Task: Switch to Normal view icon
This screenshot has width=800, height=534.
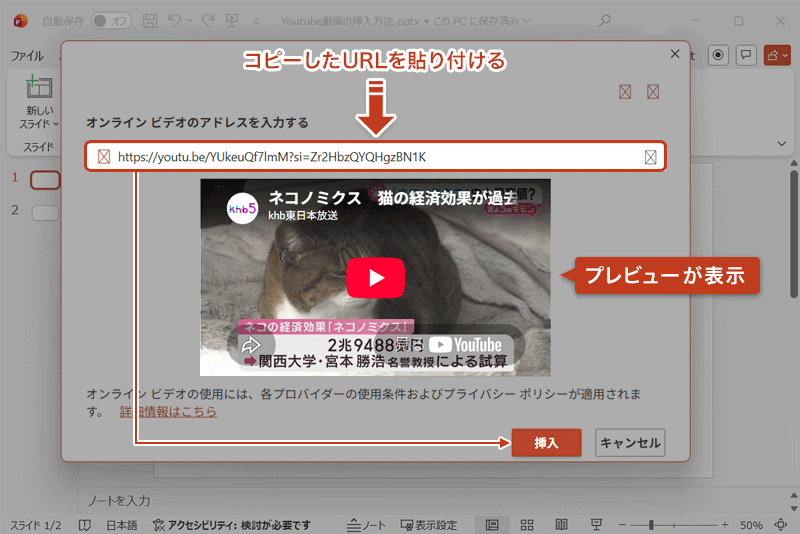Action: click(492, 525)
